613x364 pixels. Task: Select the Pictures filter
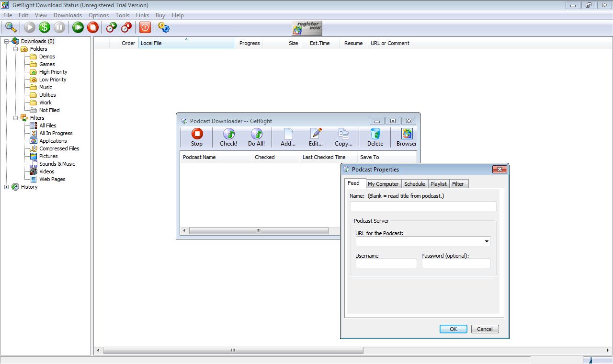(x=48, y=156)
